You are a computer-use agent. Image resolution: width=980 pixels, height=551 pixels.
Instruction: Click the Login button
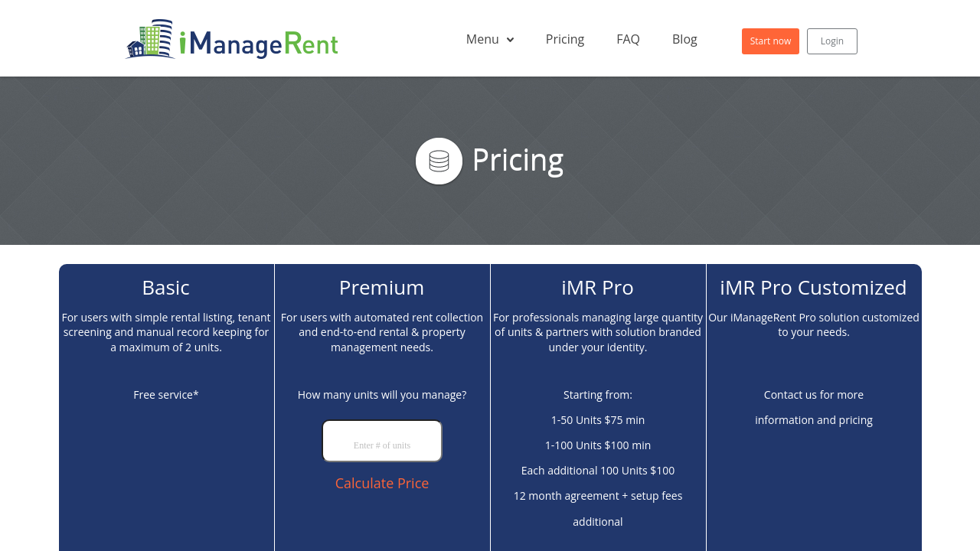[x=832, y=41]
